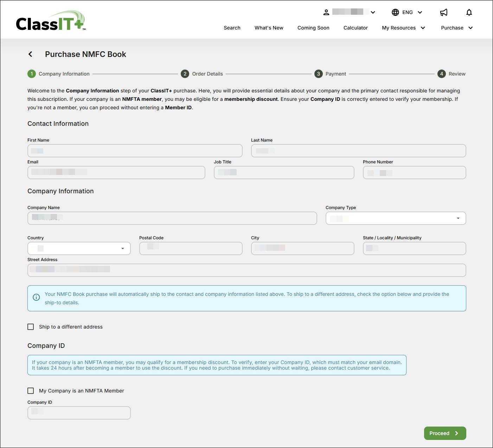
Task: Open the My Resources menu
Action: click(399, 28)
